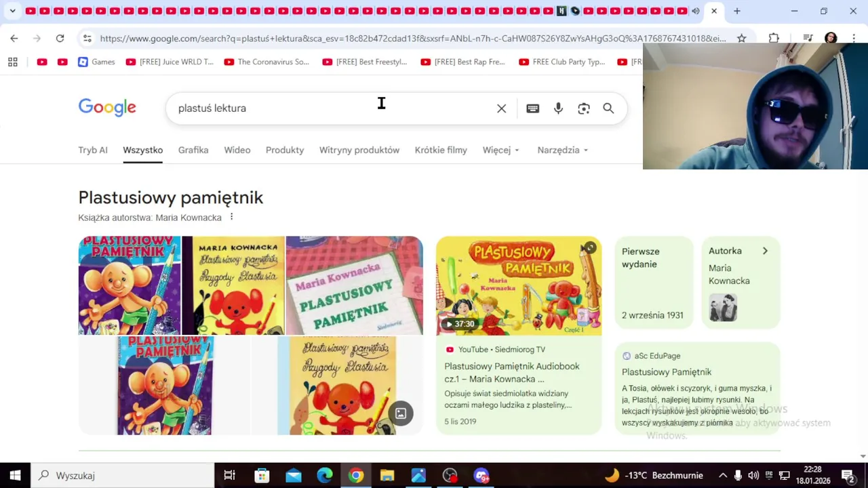Open '[FREE] Best Freestyl...' bookmark
The image size is (868, 488).
(365, 62)
